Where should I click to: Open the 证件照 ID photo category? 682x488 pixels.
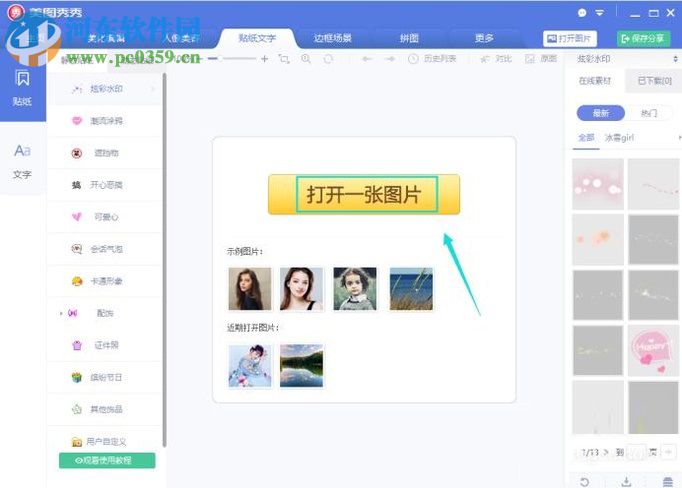(x=104, y=345)
